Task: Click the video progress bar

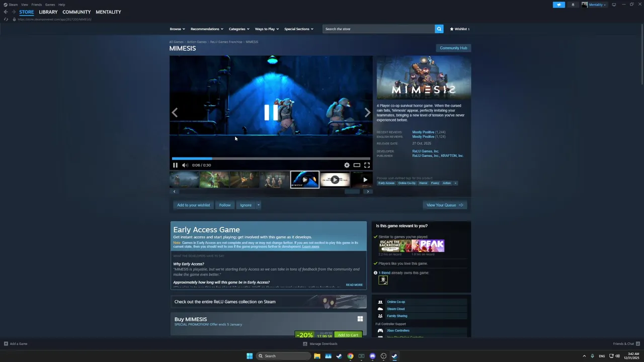Action: (x=271, y=158)
